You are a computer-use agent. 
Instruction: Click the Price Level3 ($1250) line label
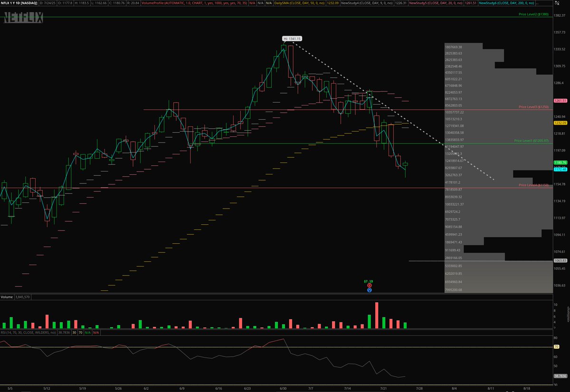pyautogui.click(x=534, y=107)
